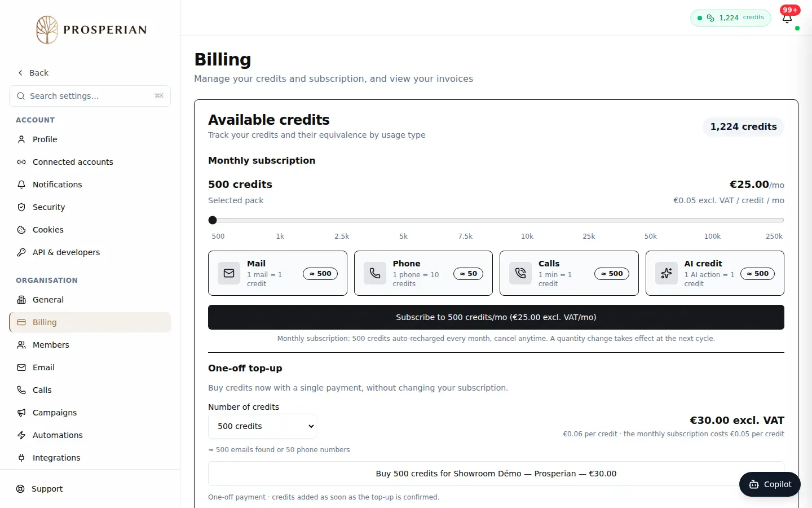812x508 pixels.
Task: Open the Calls settings page
Action: (90, 390)
